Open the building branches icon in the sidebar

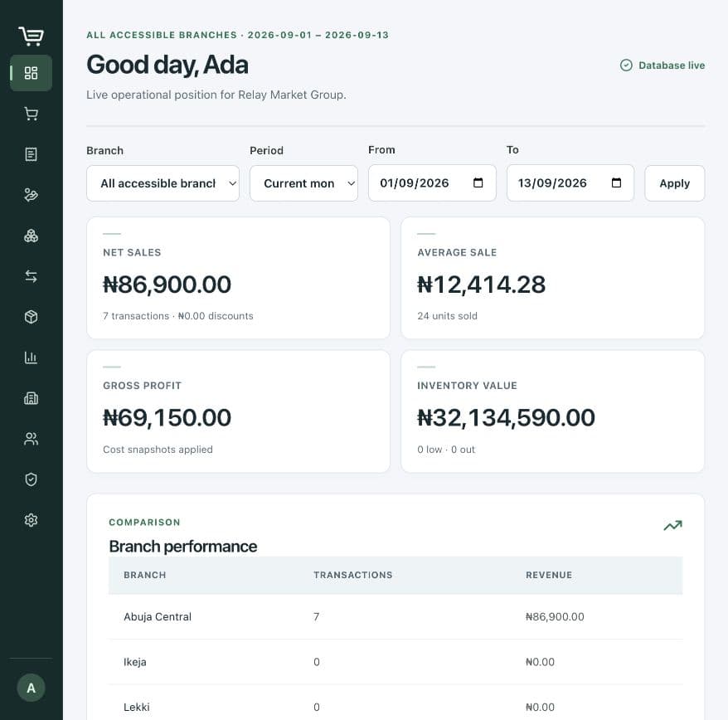[32, 398]
